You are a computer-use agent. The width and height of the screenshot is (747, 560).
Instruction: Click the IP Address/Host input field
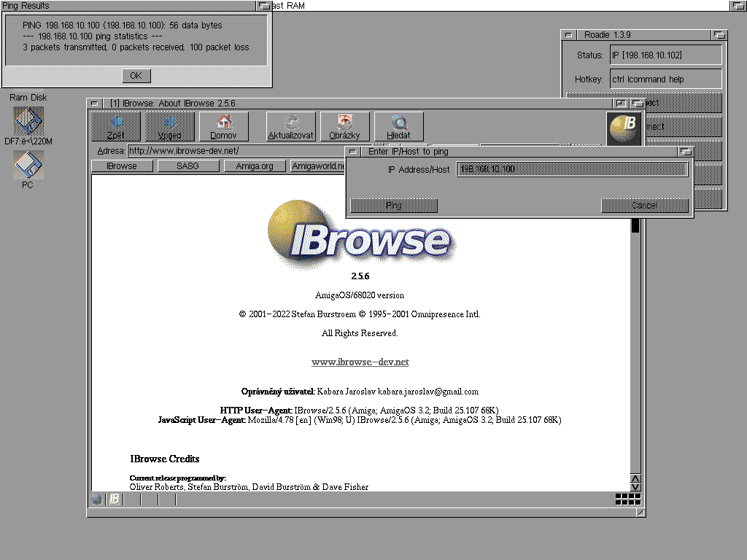[x=572, y=169]
